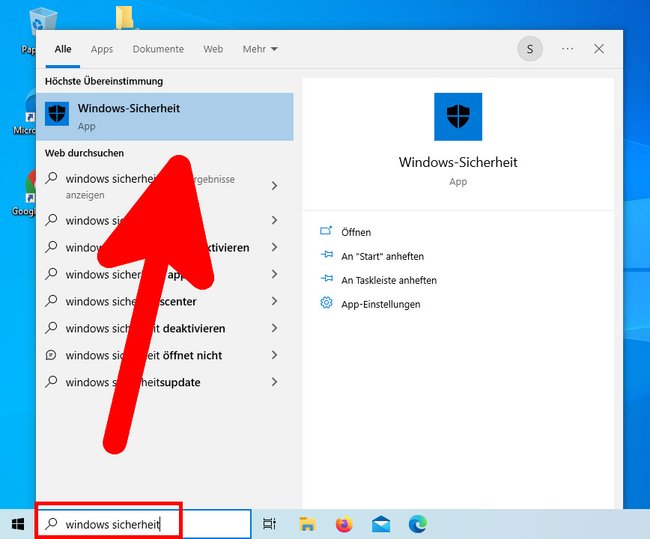Expand arrow for 'aktivieren' suggestion
This screenshot has height=539, width=650.
click(274, 247)
